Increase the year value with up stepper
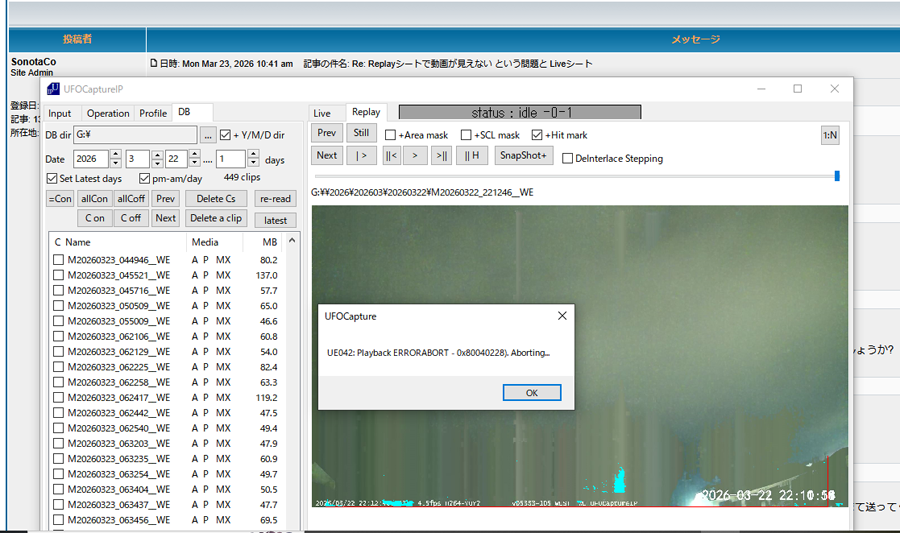 coord(116,154)
